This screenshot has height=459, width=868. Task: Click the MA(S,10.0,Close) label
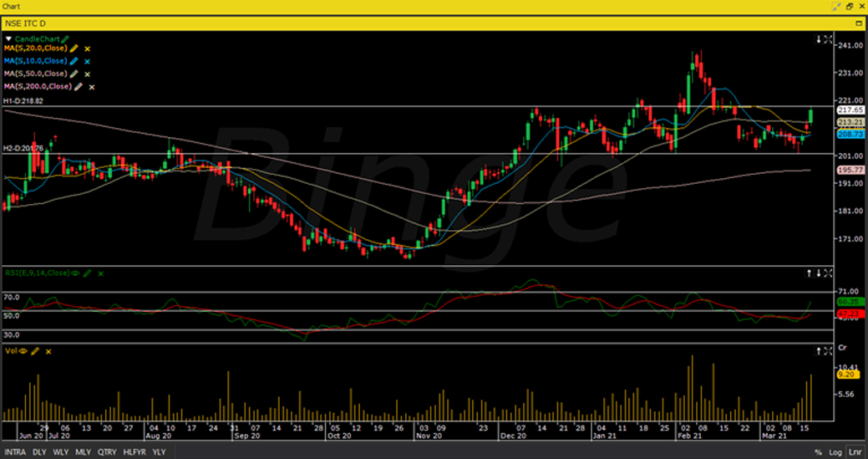pyautogui.click(x=35, y=61)
